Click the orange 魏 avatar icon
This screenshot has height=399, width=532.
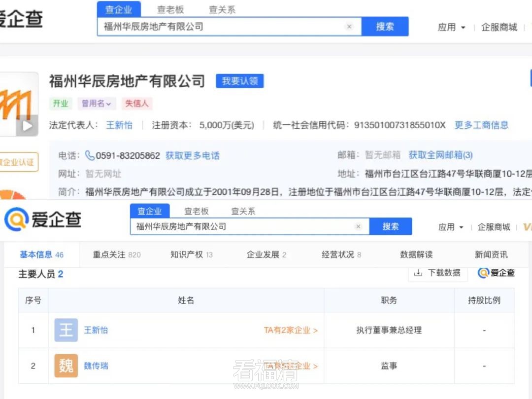point(66,366)
